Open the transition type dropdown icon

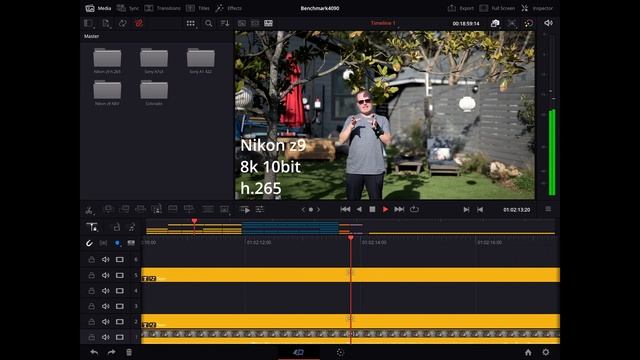click(224, 210)
